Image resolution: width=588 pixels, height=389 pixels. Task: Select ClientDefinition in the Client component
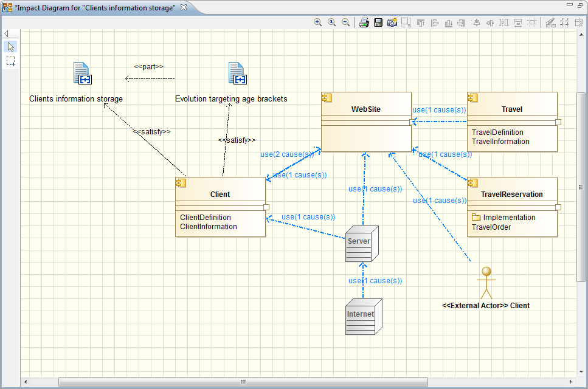click(x=206, y=218)
